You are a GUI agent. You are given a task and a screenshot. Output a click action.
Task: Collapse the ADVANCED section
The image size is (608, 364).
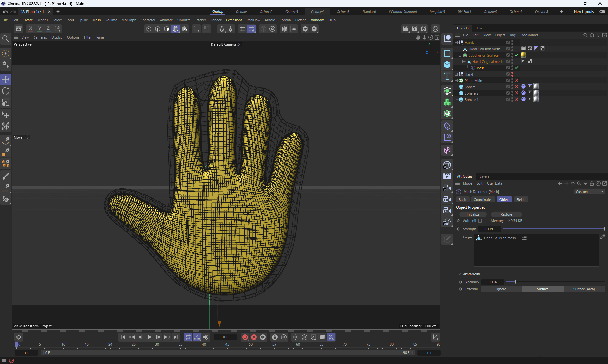pyautogui.click(x=460, y=274)
